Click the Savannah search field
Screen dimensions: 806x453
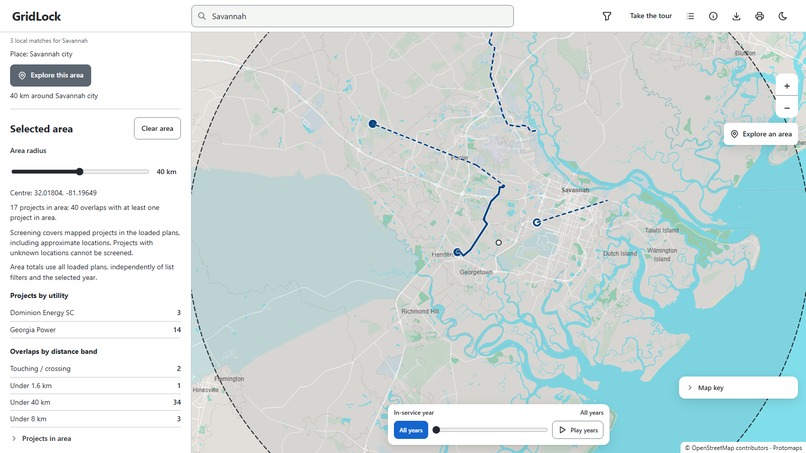pyautogui.click(x=352, y=16)
